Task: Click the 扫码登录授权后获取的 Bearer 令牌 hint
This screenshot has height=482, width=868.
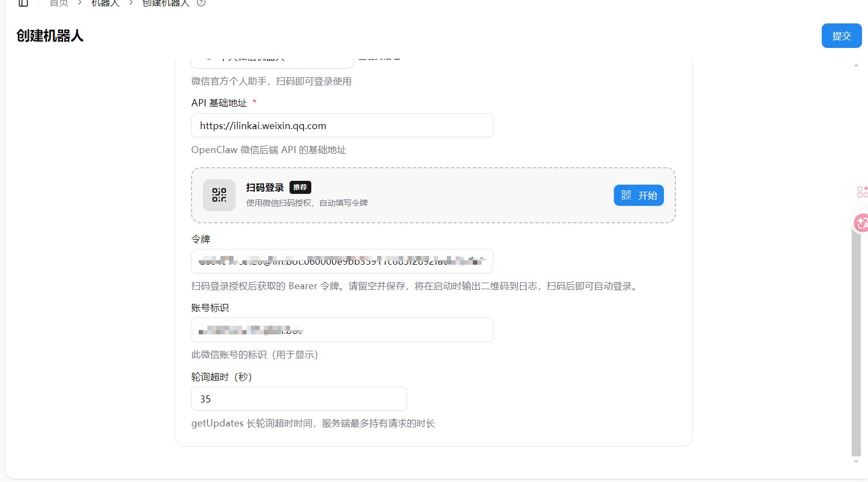Action: click(x=416, y=286)
